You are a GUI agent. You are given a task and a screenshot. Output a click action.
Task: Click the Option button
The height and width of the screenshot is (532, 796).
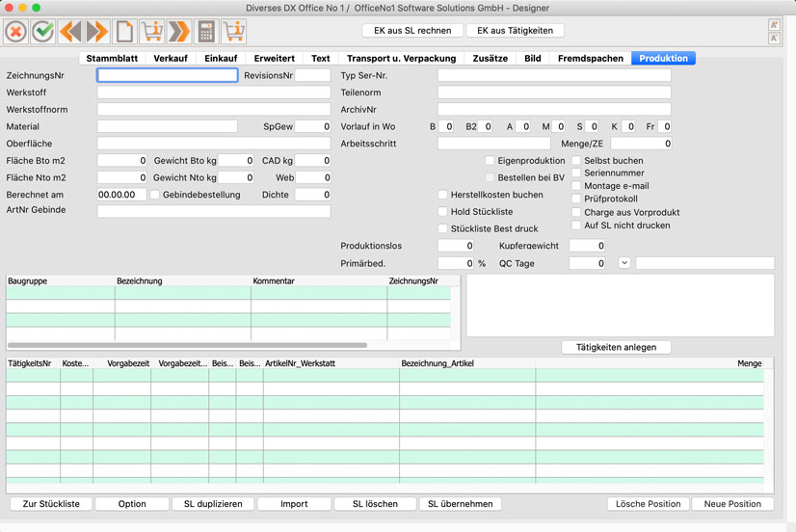click(132, 504)
